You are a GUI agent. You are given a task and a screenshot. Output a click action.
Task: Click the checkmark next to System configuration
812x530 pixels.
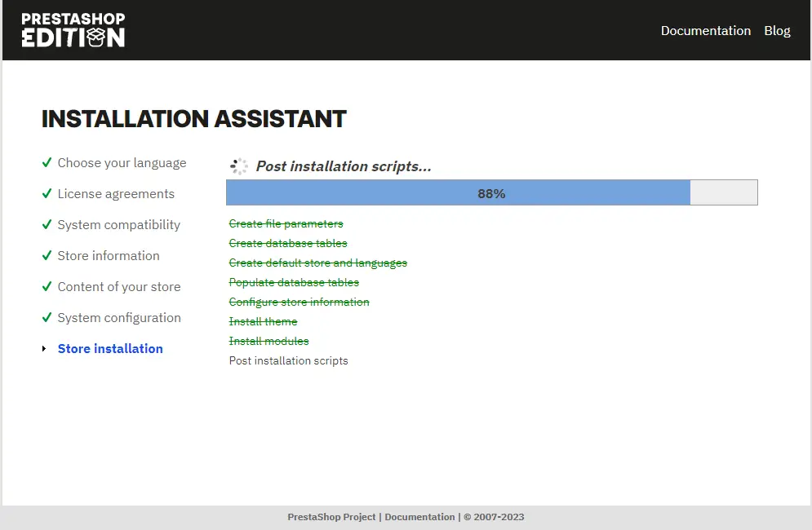click(x=47, y=317)
